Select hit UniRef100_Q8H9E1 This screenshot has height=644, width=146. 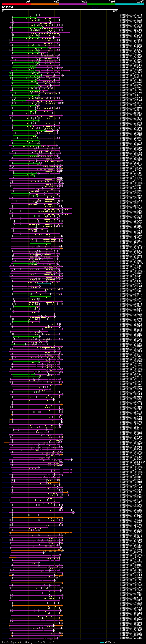click(131, 63)
